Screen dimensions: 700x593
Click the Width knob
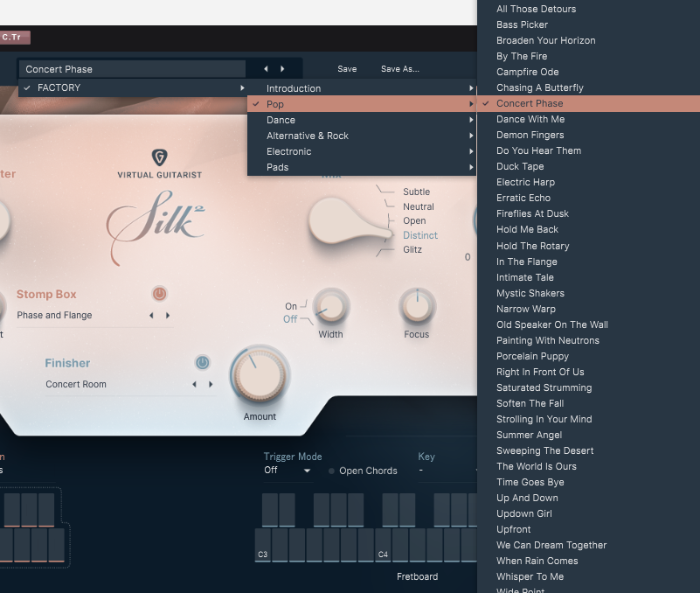point(331,308)
